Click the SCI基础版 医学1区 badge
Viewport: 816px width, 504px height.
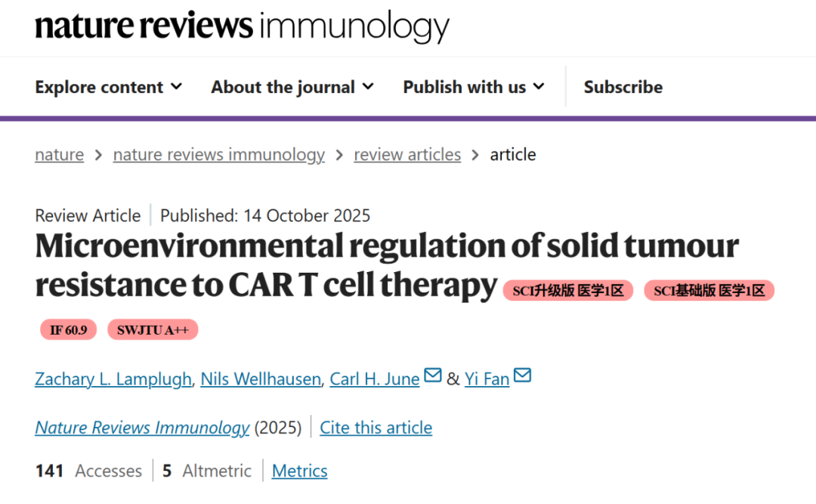point(709,291)
